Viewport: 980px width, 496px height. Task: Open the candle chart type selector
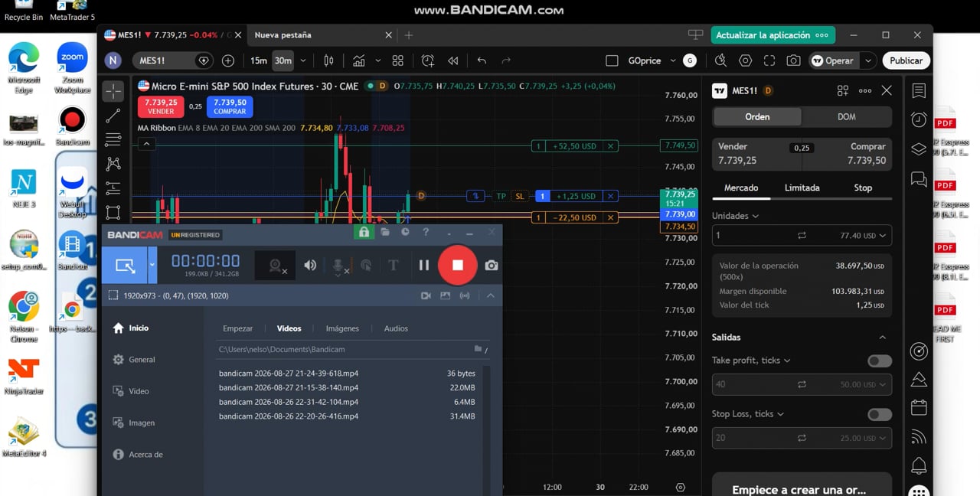[x=329, y=60]
